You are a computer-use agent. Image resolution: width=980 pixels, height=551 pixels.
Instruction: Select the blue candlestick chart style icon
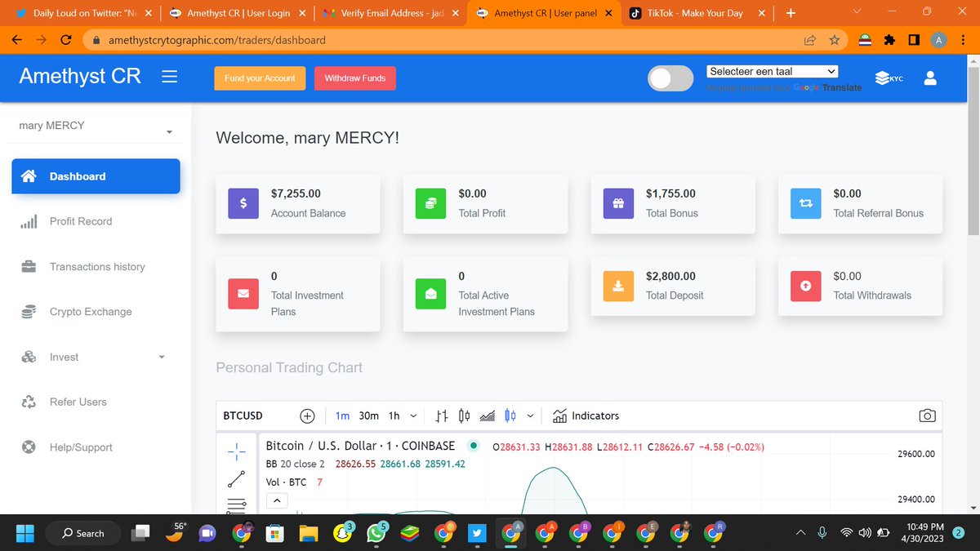pyautogui.click(x=510, y=415)
